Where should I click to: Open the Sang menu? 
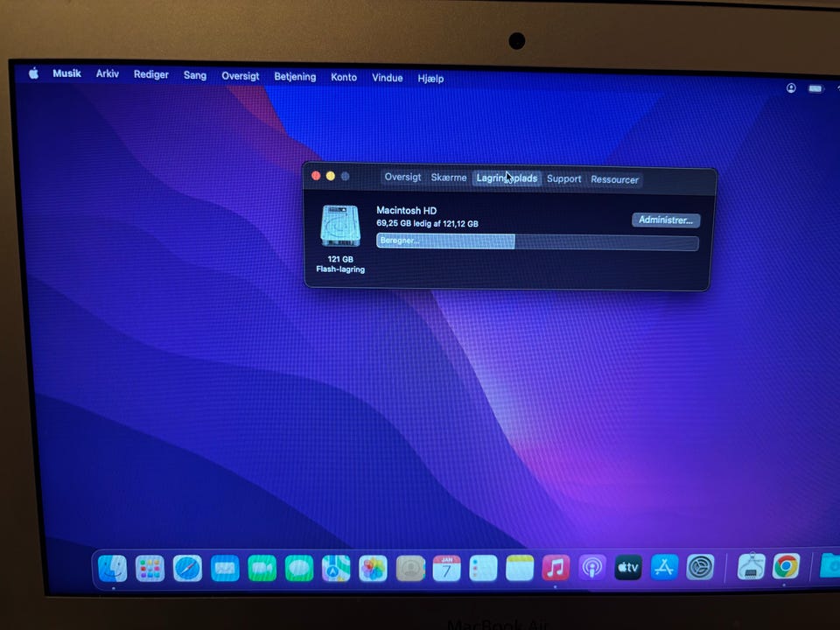pos(195,75)
